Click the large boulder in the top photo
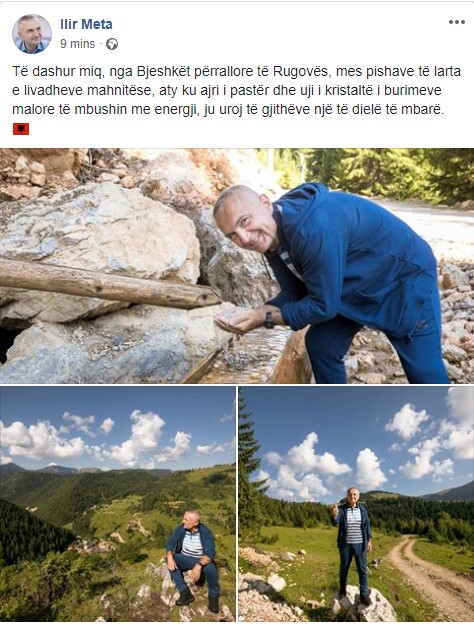The width and height of the screenshot is (474, 628). pos(100,230)
